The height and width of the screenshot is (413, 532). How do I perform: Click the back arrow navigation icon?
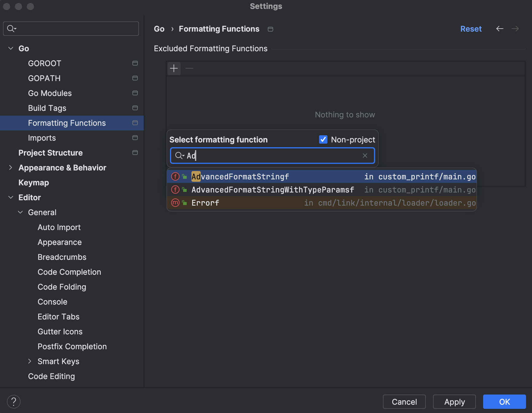499,29
